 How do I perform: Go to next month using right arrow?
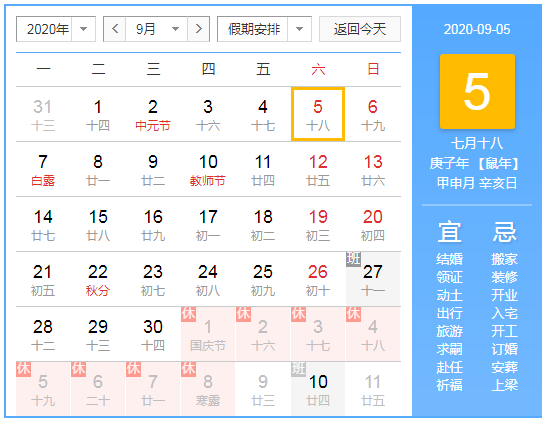(199, 29)
